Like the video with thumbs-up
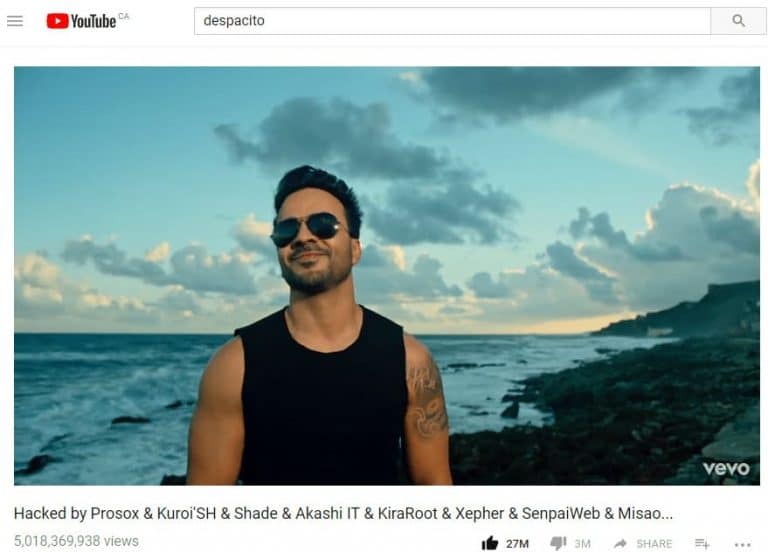This screenshot has width=768, height=552. (490, 543)
